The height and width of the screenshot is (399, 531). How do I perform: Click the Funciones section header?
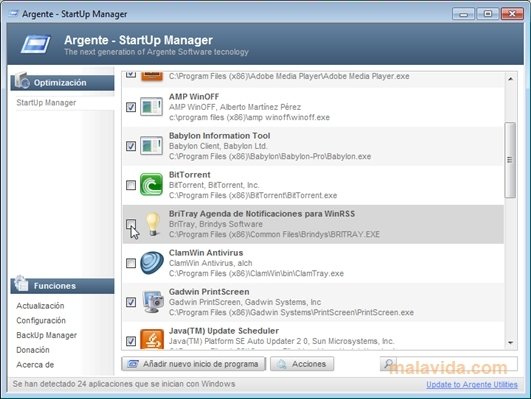(62, 286)
